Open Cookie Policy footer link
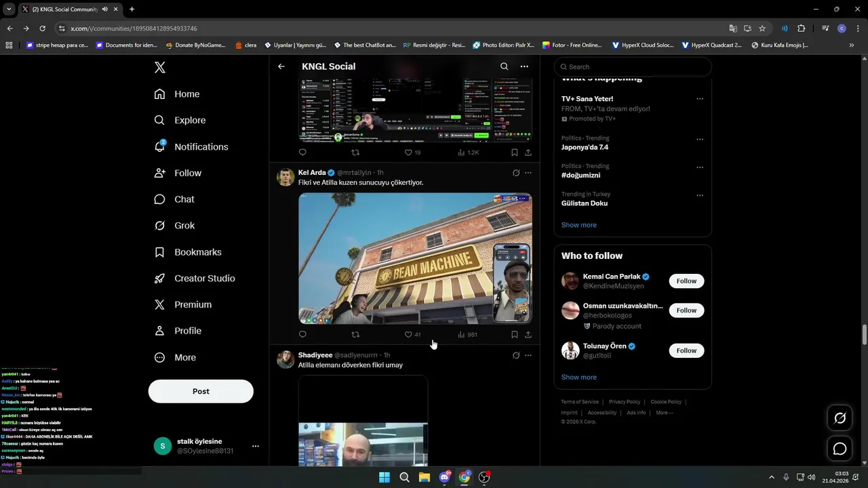The image size is (868, 488). pyautogui.click(x=666, y=402)
